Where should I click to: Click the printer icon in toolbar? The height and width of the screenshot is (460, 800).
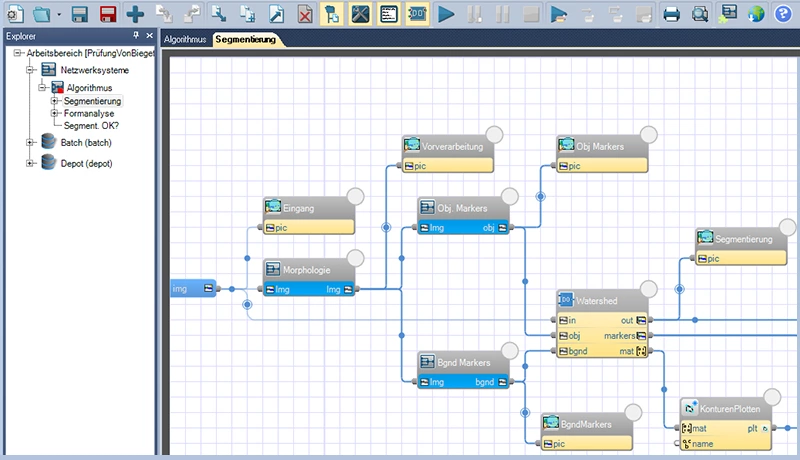672,14
